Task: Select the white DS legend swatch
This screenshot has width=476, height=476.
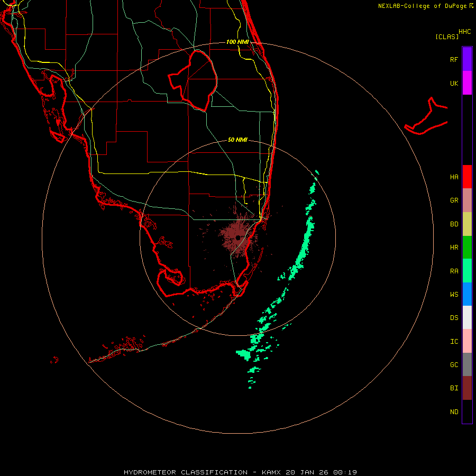Action: point(467,317)
